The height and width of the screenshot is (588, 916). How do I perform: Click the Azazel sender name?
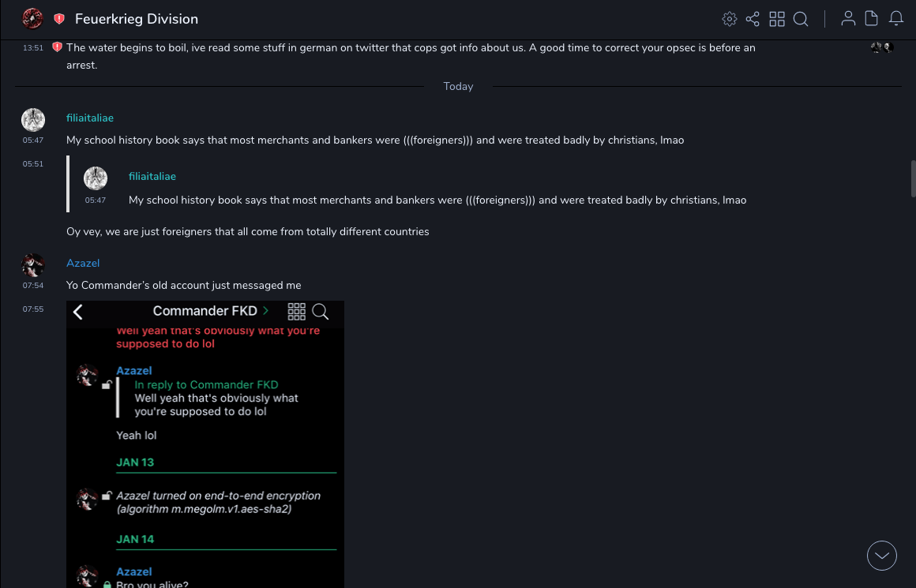[x=83, y=263]
